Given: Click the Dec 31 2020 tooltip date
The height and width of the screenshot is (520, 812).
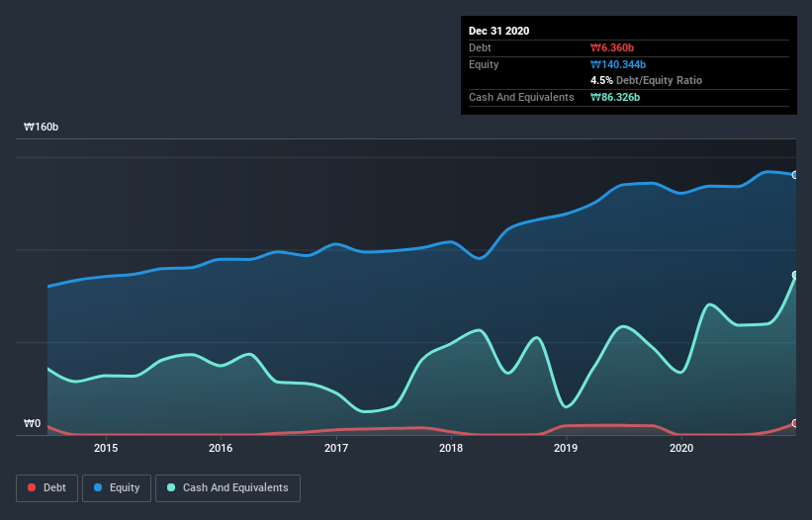Looking at the screenshot, I should [498, 31].
